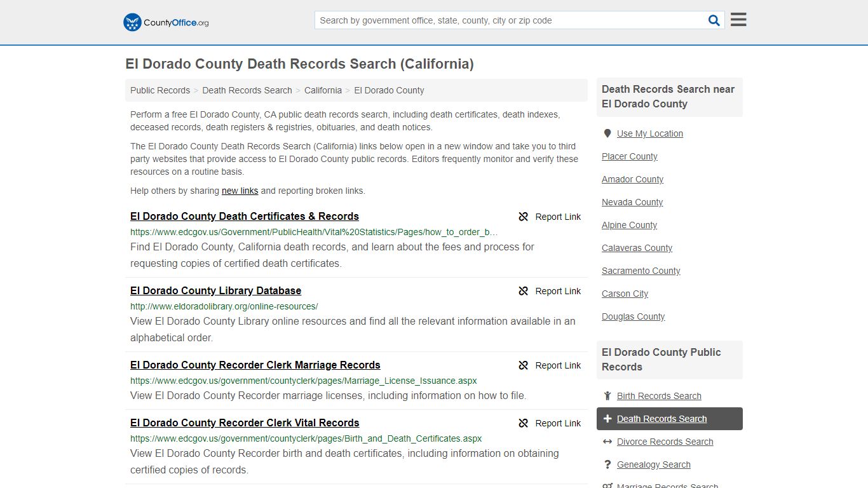
Task: Click broken-link icon for Recorder Clerk Marriage Records
Action: point(524,365)
